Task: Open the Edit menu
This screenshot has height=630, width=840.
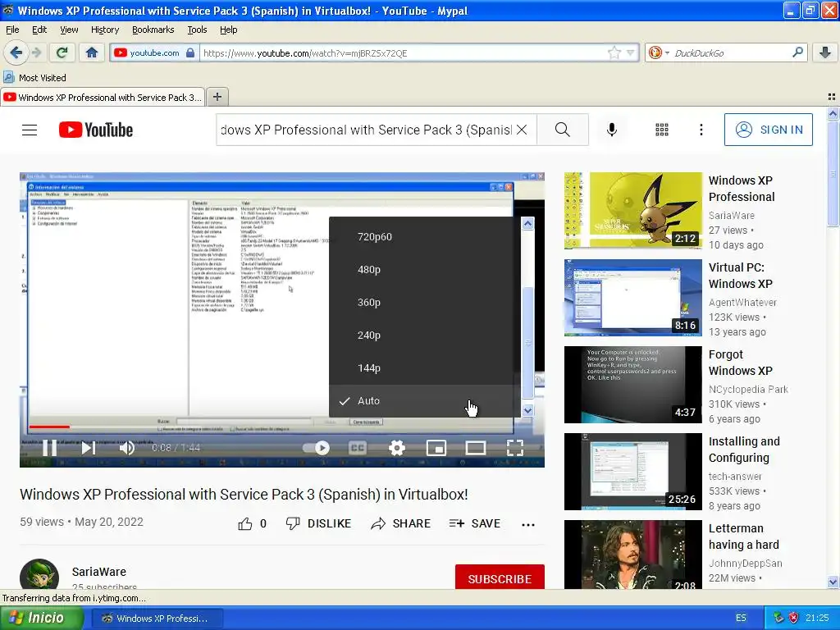Action: (x=39, y=30)
